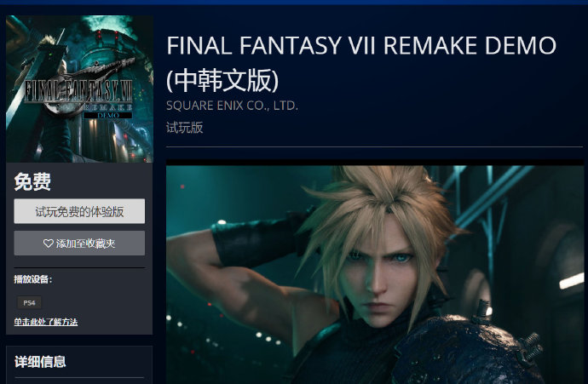Click the blue header bar at top
Image resolution: width=588 pixels, height=384 pixels.
(x=294, y=3)
